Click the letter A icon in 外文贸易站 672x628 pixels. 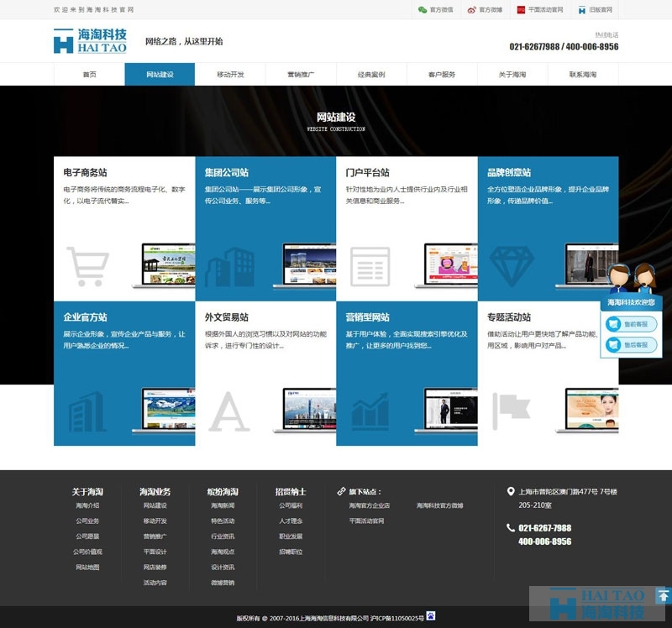pos(228,411)
